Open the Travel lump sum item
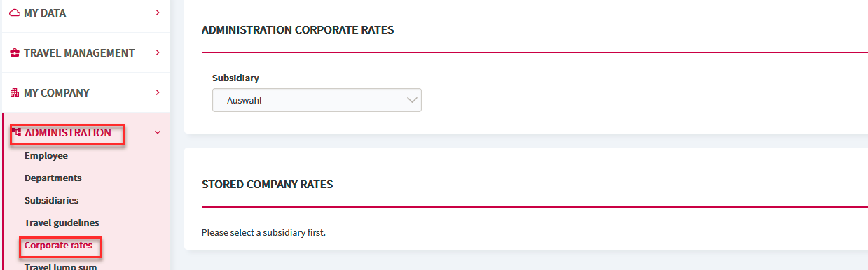The image size is (868, 270). click(60, 266)
